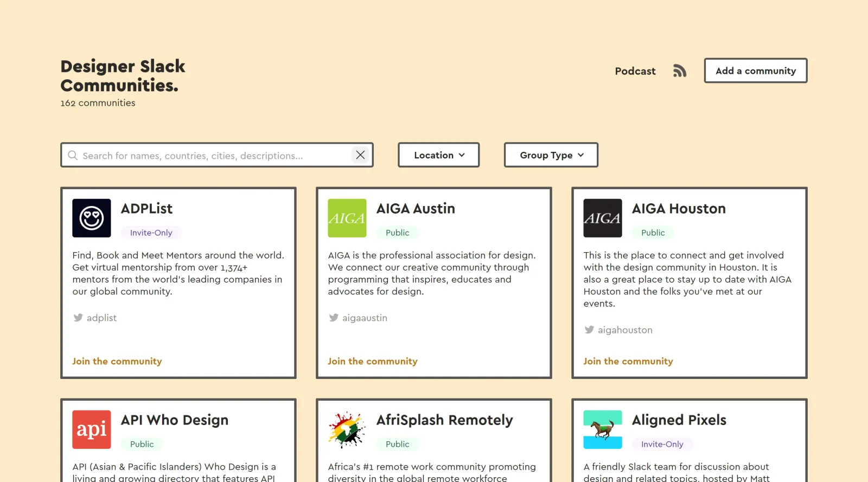Open the aigahouston Twitter handle
Viewport: 868px width, 482px height.
625,330
